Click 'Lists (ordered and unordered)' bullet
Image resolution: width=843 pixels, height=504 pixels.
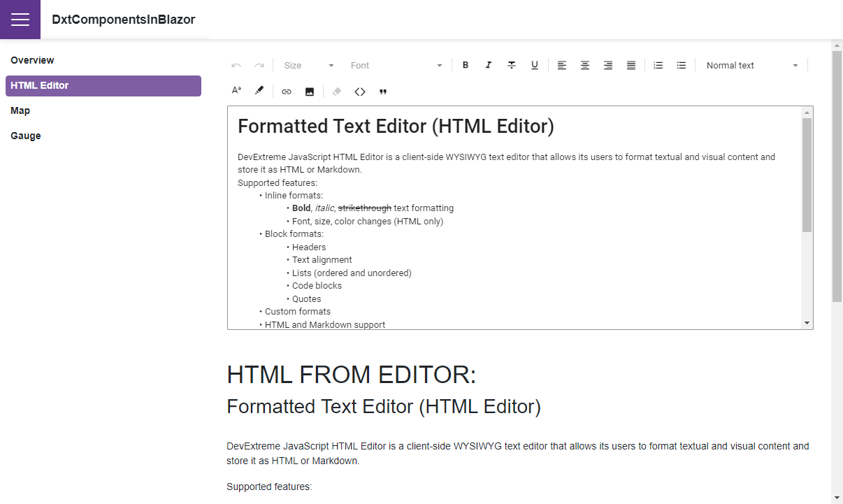pos(352,273)
